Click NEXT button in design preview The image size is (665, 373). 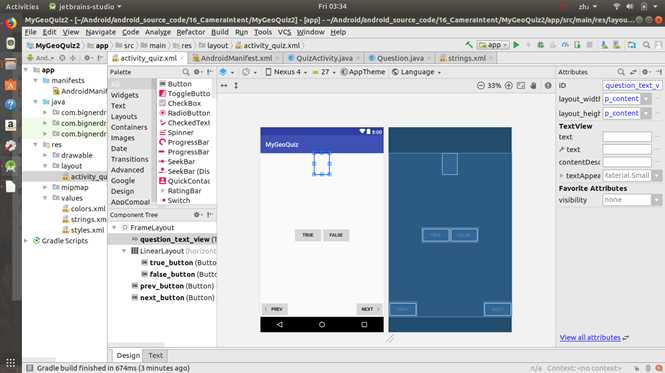pos(369,309)
